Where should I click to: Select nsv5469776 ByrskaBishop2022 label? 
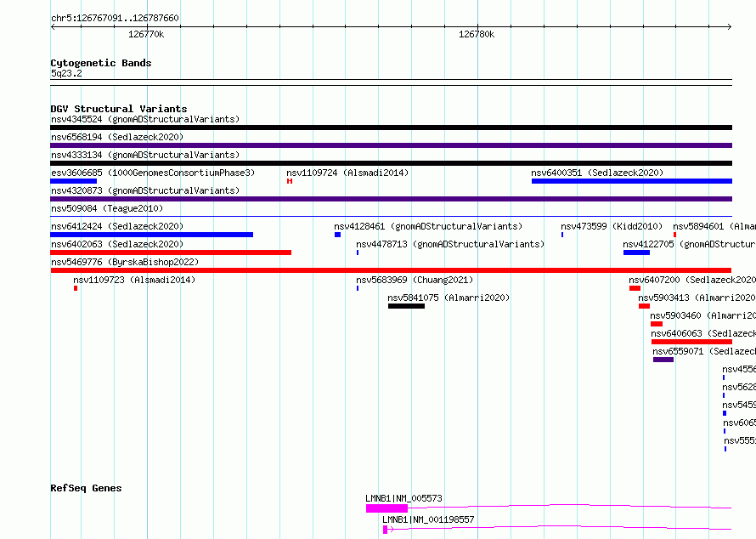click(x=125, y=262)
